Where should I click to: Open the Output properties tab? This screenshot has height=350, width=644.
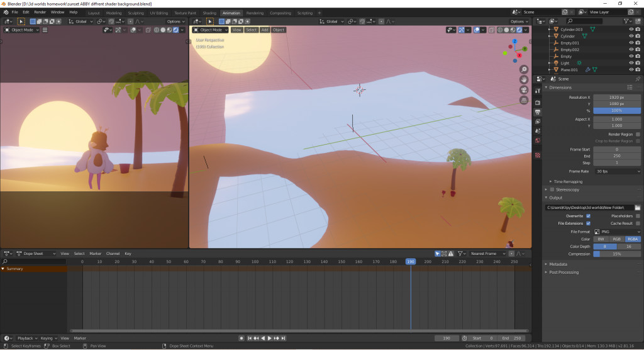538,112
